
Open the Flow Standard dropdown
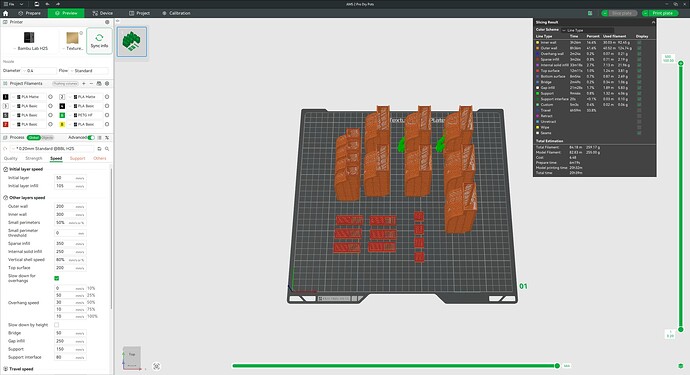(89, 70)
